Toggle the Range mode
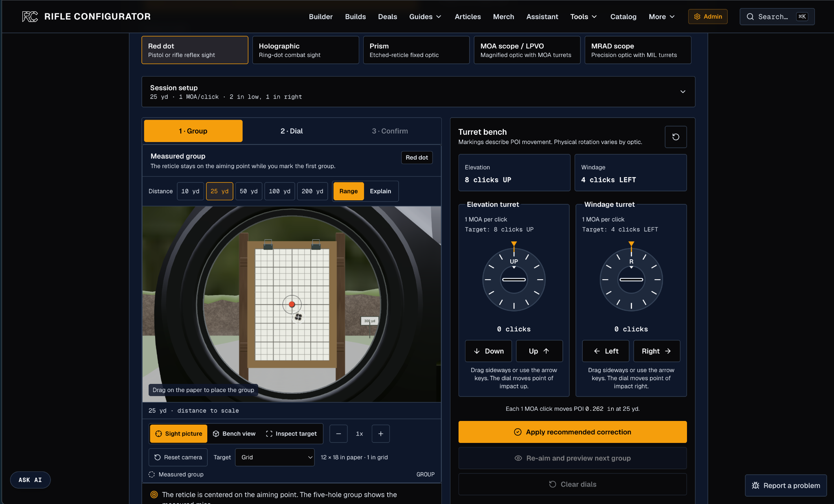The width and height of the screenshot is (834, 504). 349,191
